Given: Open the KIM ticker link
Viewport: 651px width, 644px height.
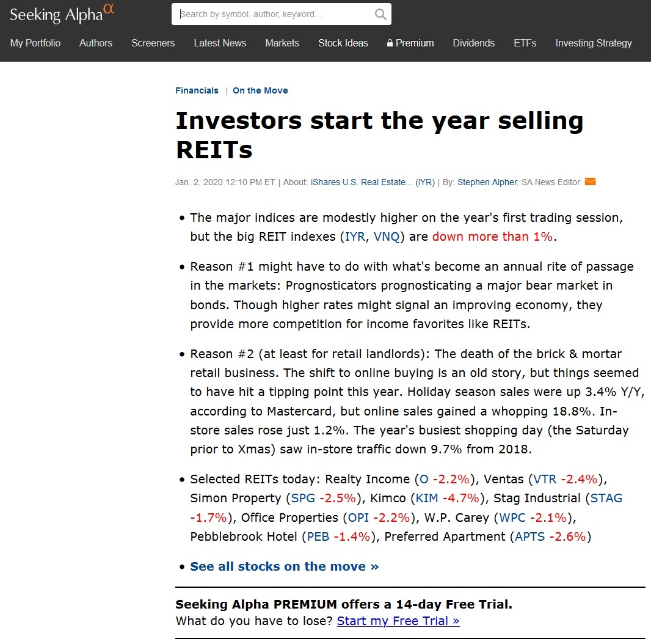Looking at the screenshot, I should [x=427, y=498].
